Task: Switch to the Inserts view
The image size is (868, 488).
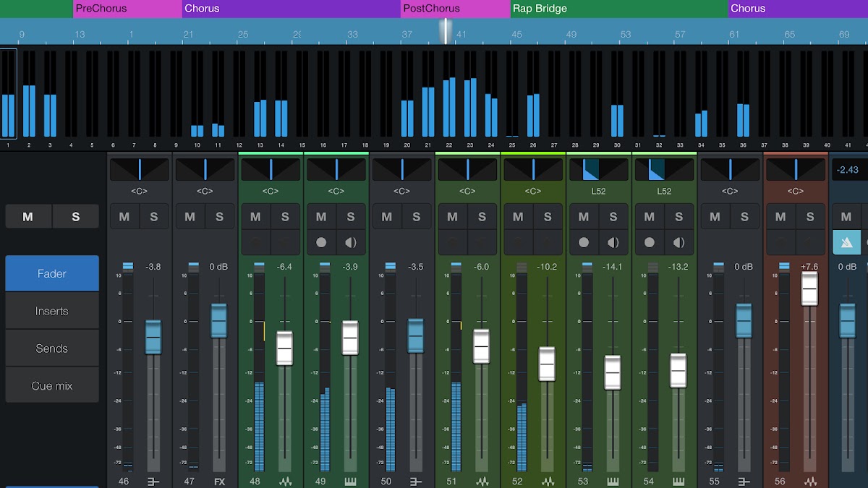Action: pyautogui.click(x=52, y=311)
